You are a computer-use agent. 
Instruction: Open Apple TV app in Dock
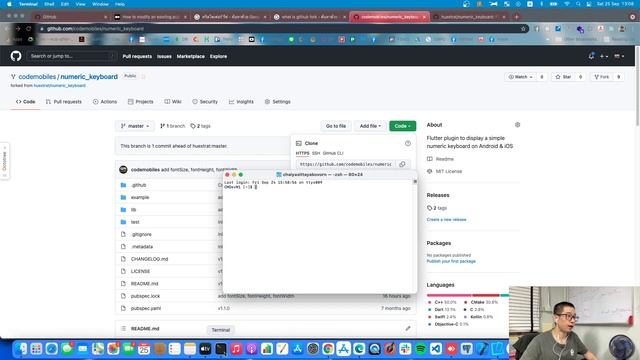[205, 349]
